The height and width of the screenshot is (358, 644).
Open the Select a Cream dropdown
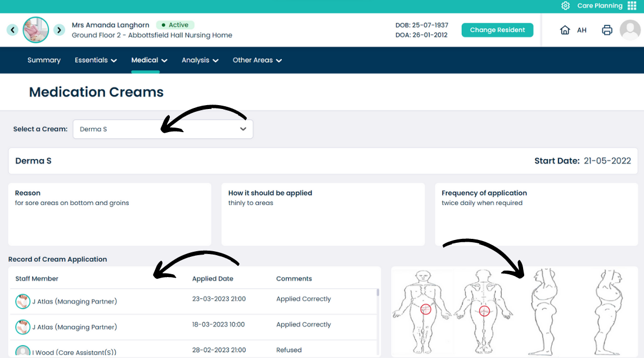point(163,129)
